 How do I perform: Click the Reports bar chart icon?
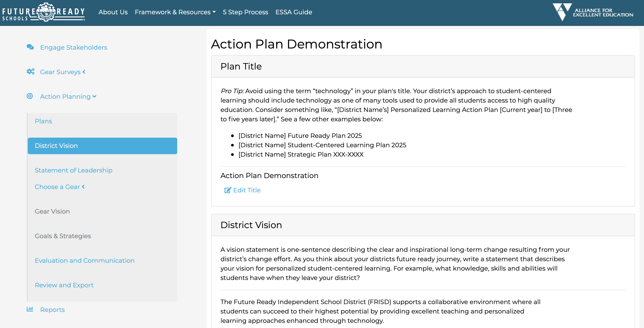(x=30, y=309)
